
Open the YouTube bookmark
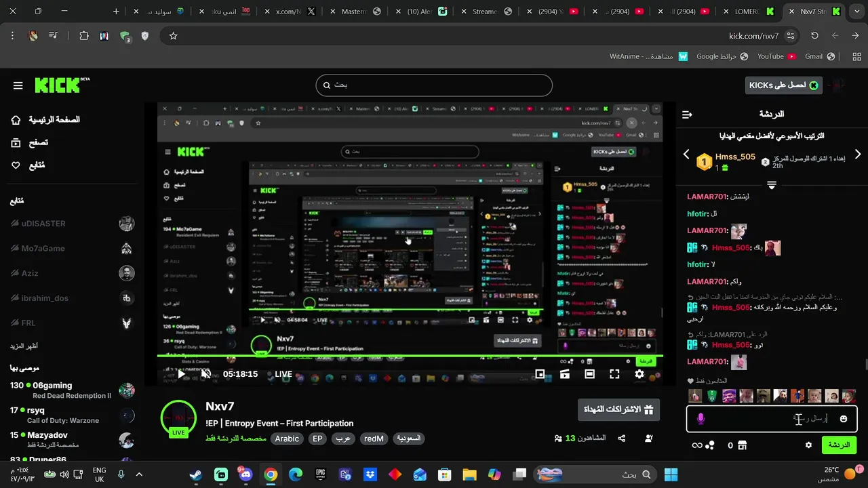tap(776, 56)
